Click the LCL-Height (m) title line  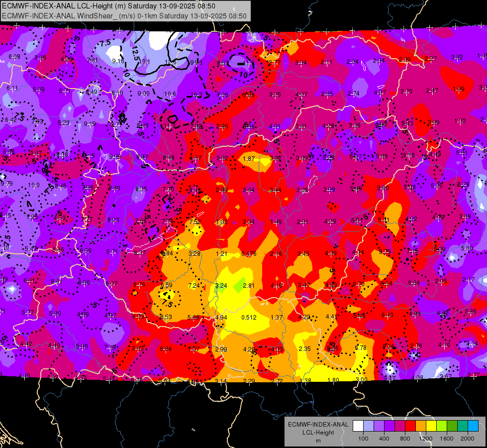point(108,6)
